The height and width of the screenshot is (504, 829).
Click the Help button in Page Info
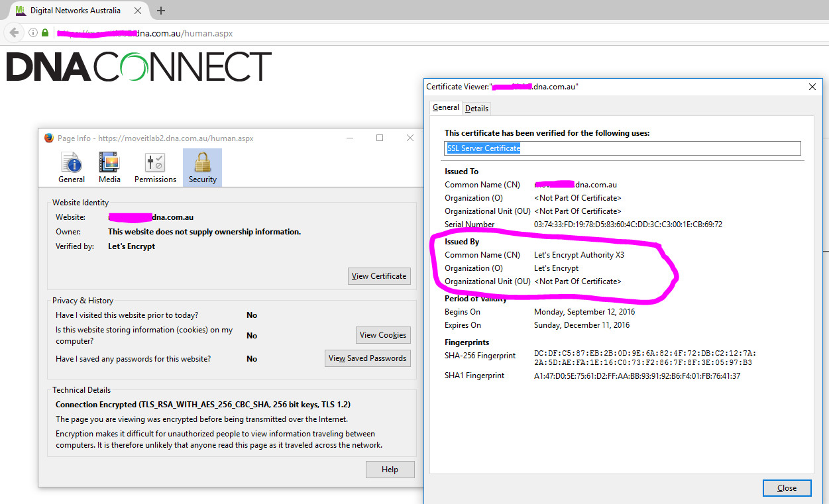(x=390, y=470)
